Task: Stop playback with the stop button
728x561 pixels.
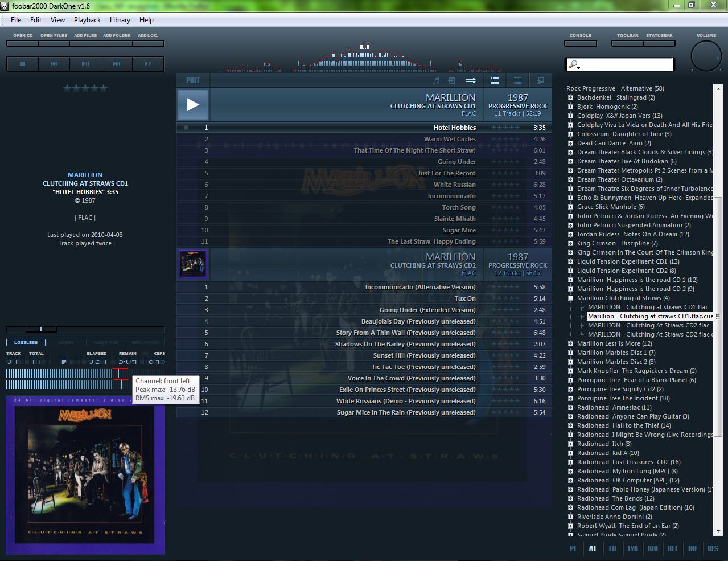Action: [x=23, y=64]
